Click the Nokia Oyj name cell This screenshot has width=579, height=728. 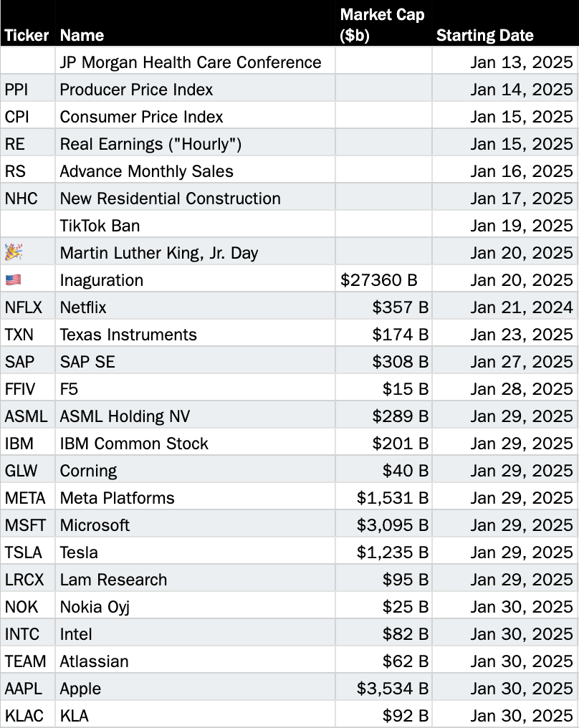point(95,607)
